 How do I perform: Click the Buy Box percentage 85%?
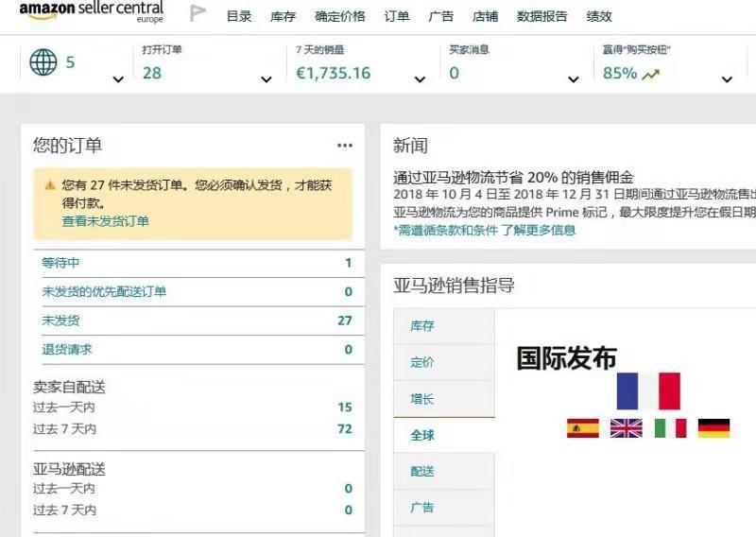(620, 74)
